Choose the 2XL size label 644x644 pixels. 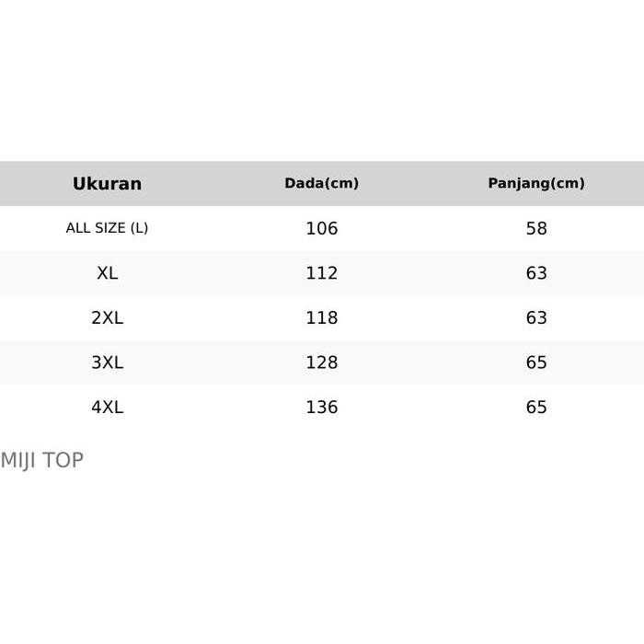[107, 318]
